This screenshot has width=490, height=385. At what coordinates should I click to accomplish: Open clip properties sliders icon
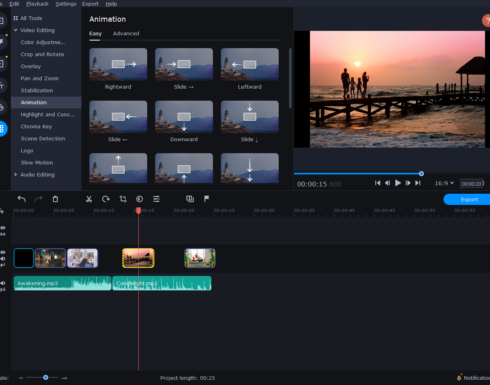(x=156, y=199)
